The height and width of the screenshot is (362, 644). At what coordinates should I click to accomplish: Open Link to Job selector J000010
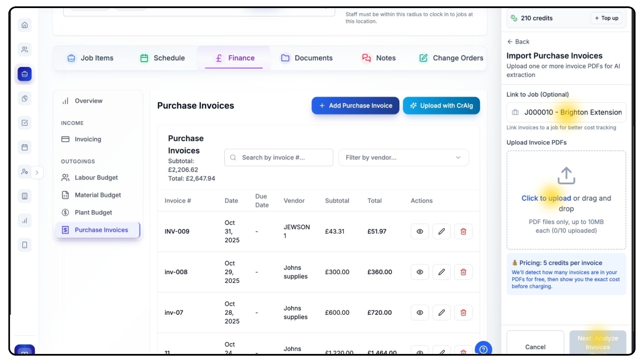(566, 112)
